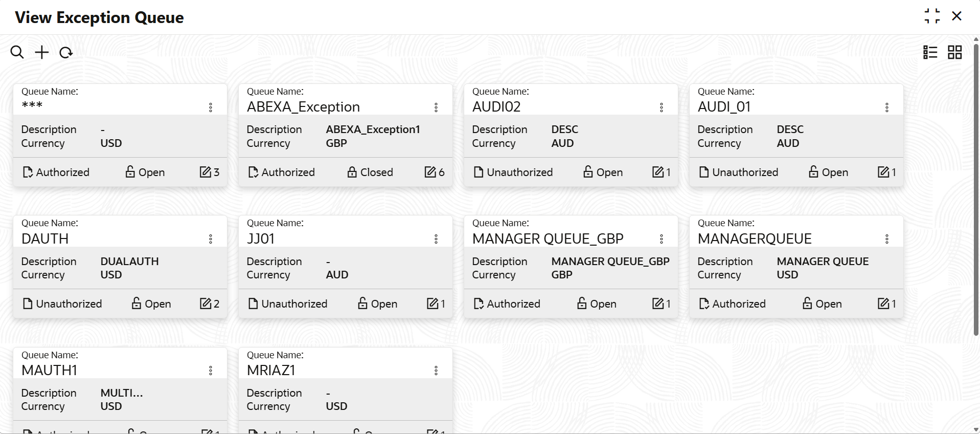Open the kebab menu for MANAGERQUEUE

pyautogui.click(x=887, y=239)
